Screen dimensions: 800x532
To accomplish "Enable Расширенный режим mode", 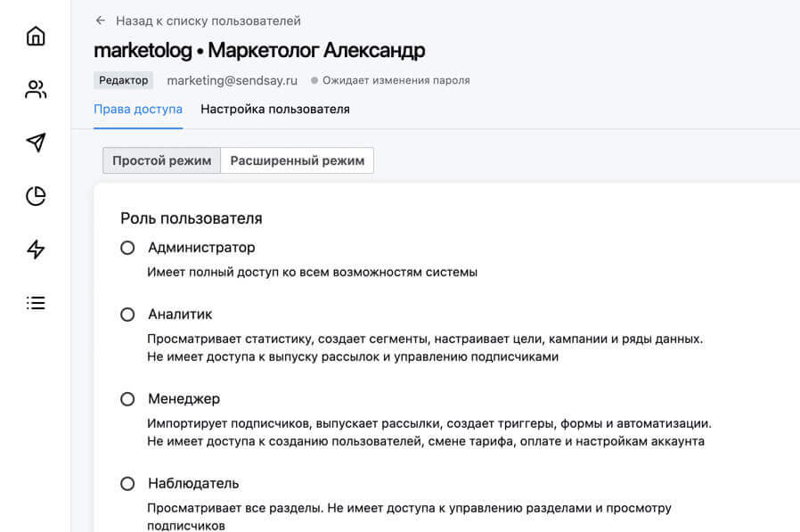I will (x=295, y=160).
